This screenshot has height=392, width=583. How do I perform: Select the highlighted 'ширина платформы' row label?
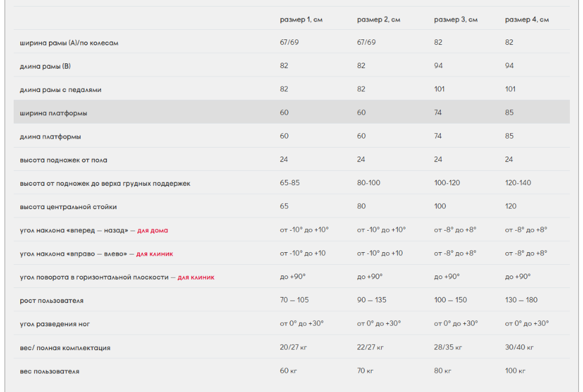(54, 113)
